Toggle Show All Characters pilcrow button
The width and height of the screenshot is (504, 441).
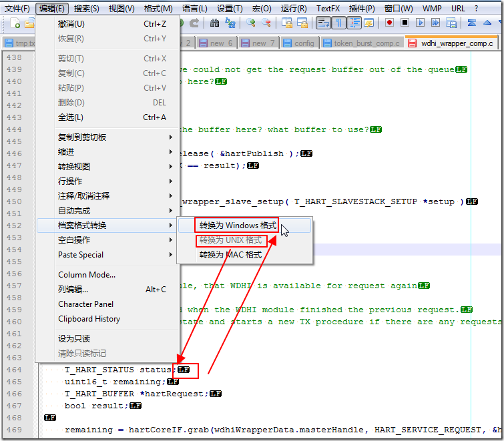[338, 23]
